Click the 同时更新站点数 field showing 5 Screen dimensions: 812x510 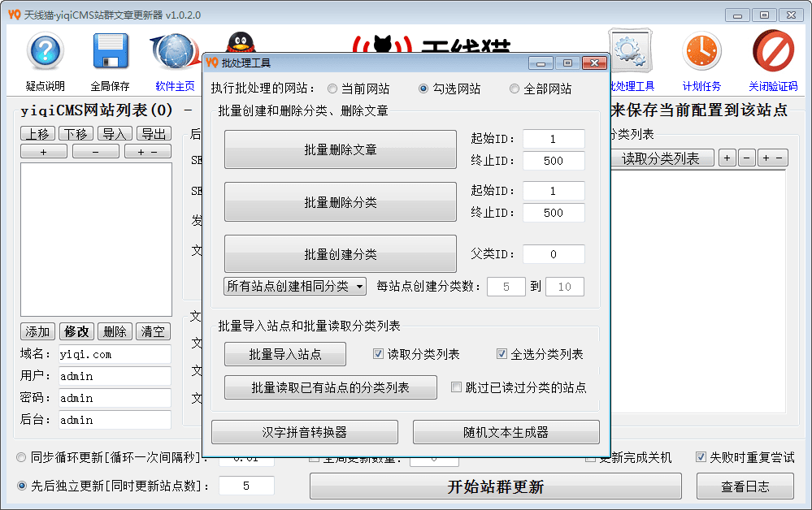click(246, 486)
